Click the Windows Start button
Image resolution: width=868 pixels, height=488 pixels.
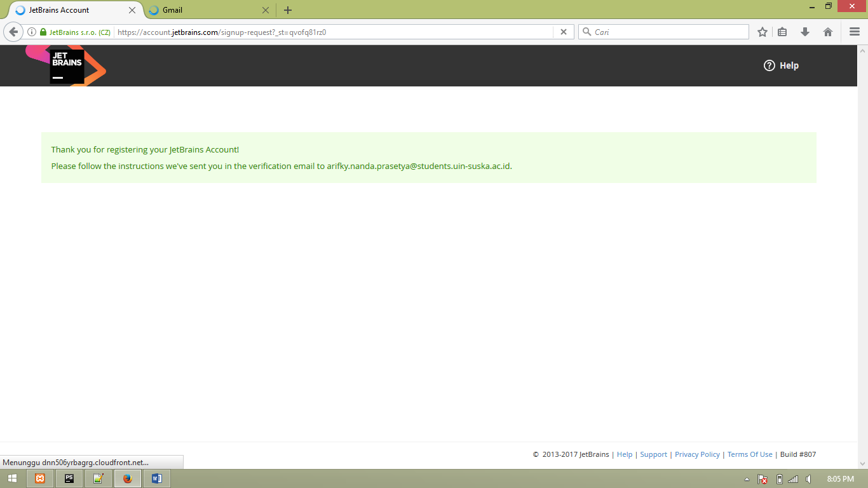click(x=12, y=478)
